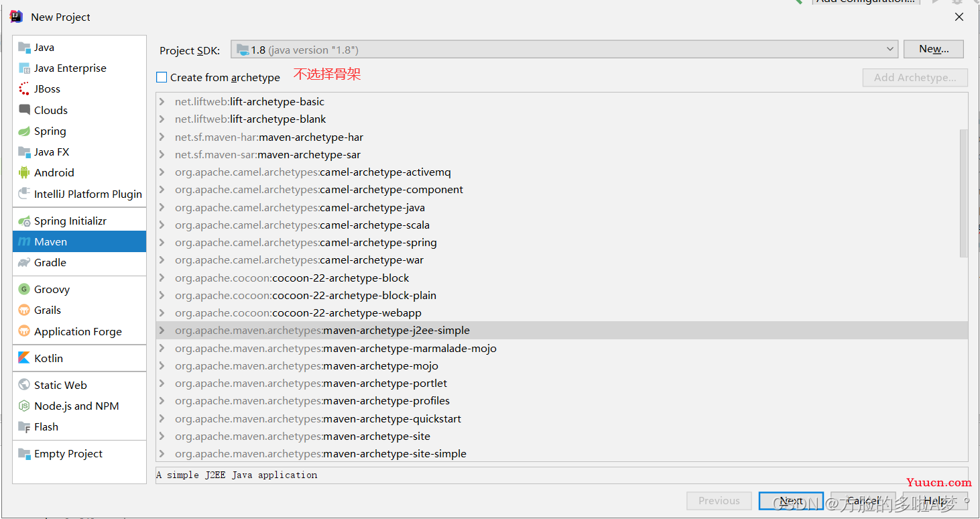Select camel-archetype-component row

[562, 190]
